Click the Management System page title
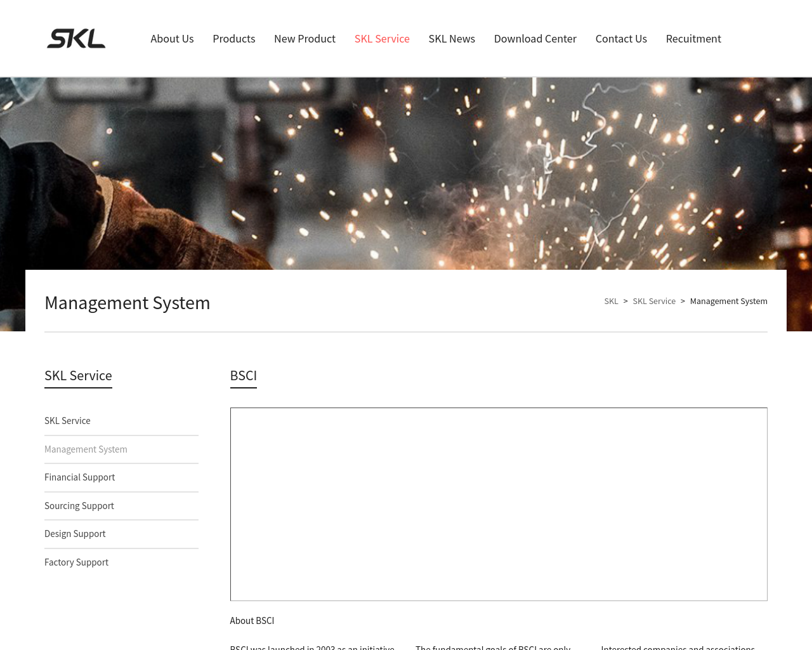Image resolution: width=812 pixels, height=650 pixels. tap(128, 303)
